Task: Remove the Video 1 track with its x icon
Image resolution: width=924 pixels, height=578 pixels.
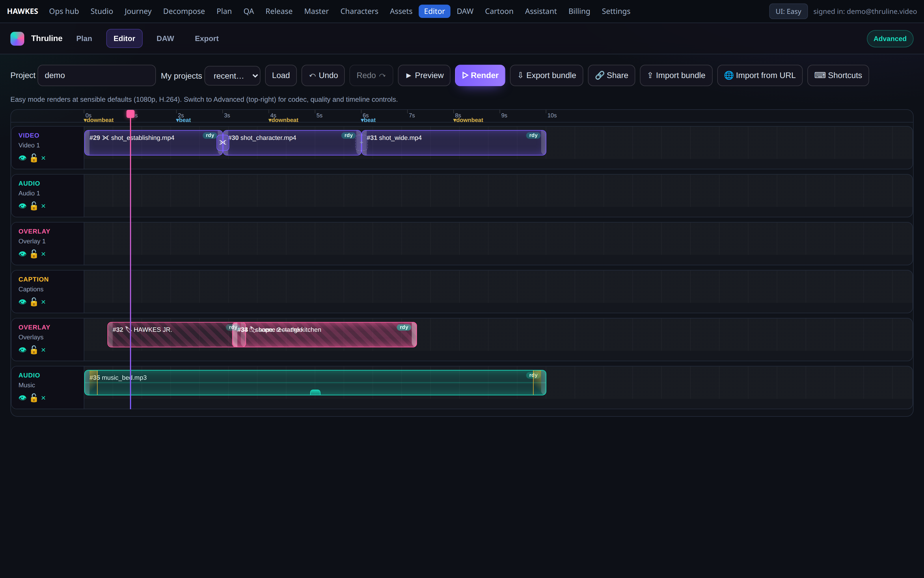Action: pos(43,158)
